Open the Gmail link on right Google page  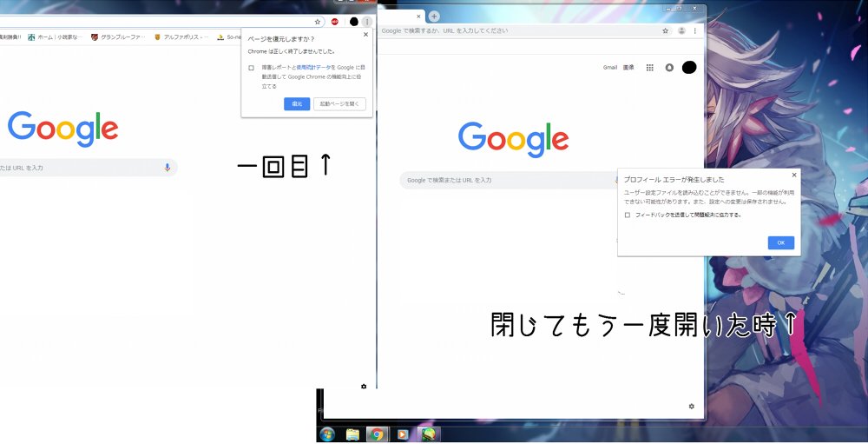(x=610, y=68)
